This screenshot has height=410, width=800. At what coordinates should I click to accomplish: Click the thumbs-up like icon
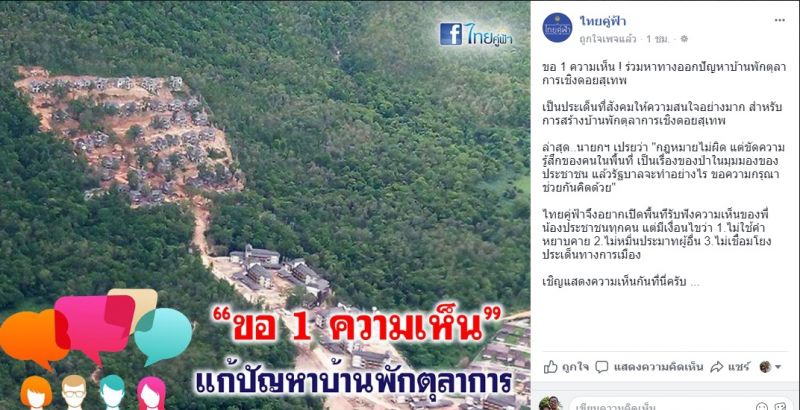[x=551, y=366]
